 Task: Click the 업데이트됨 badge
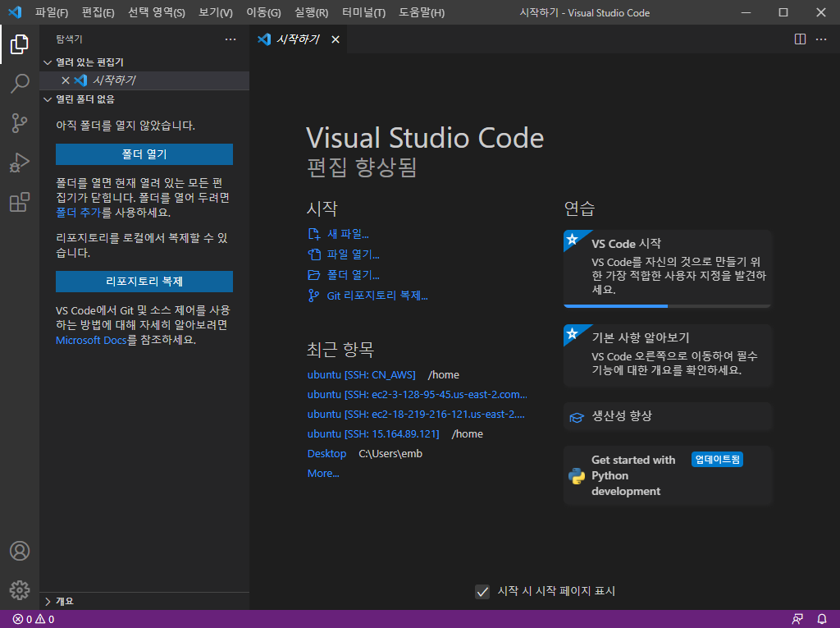[717, 460]
